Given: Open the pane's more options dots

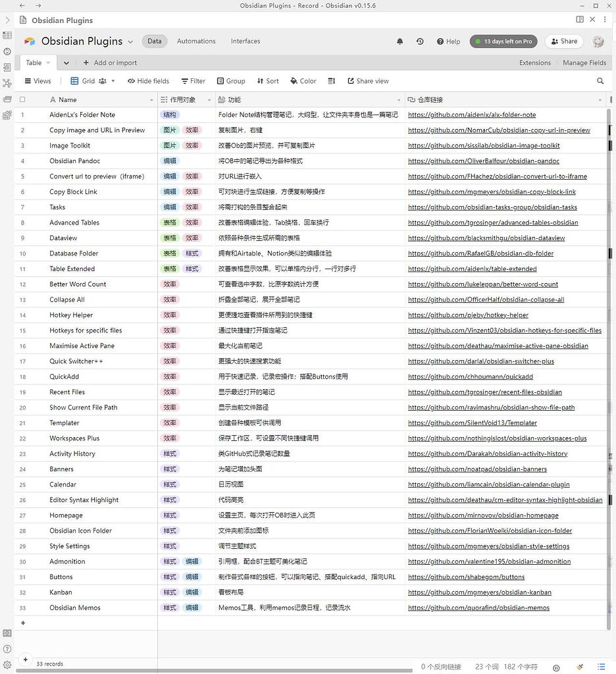Looking at the screenshot, I should [x=605, y=19].
